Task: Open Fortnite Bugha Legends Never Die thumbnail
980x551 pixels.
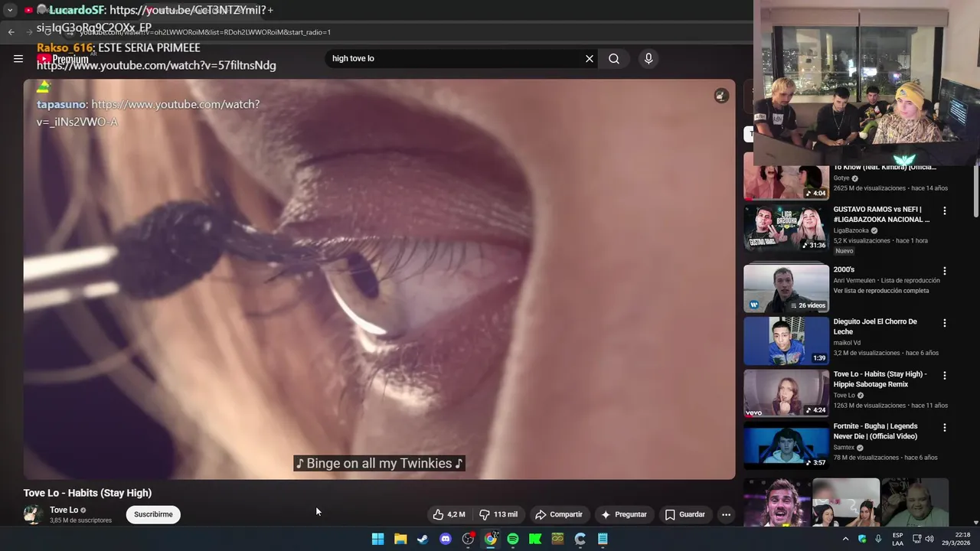Action: coord(786,445)
